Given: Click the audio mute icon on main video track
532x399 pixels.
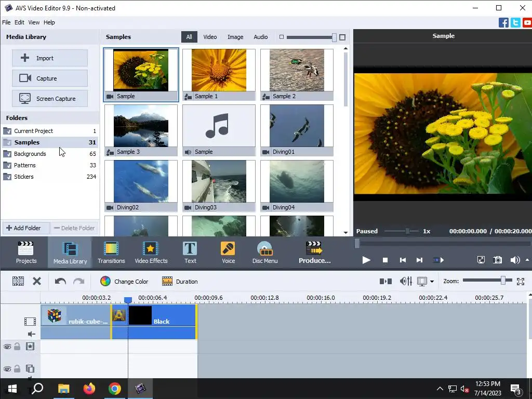Looking at the screenshot, I should (x=31, y=334).
